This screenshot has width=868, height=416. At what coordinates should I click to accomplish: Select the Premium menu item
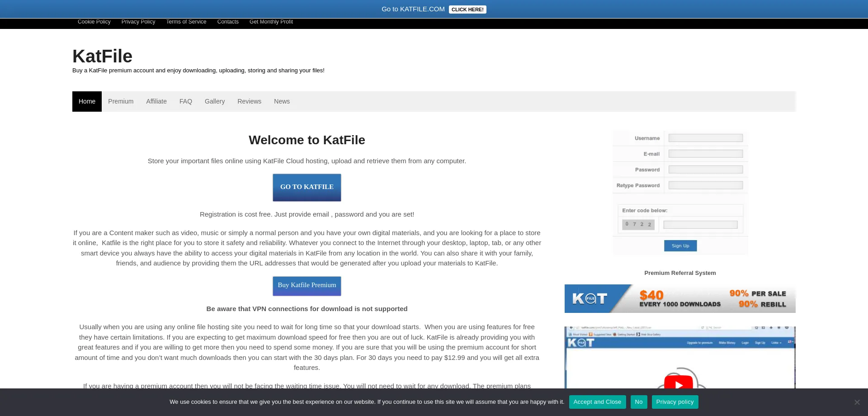[121, 101]
